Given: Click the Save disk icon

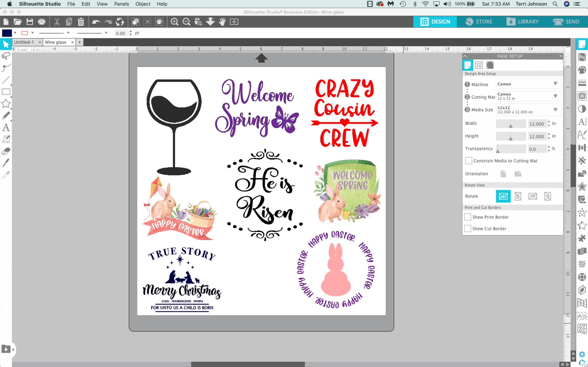Looking at the screenshot, I should tap(30, 22).
